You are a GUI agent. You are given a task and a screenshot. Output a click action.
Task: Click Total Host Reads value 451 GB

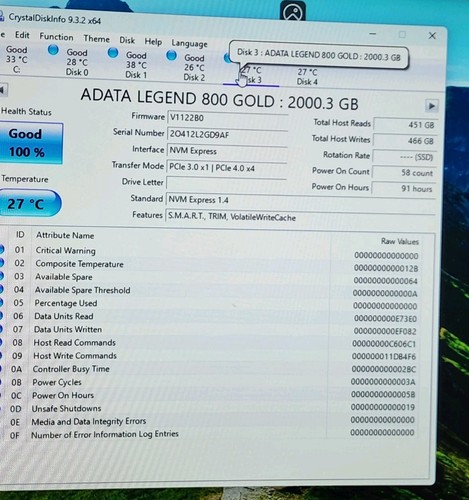[406, 125]
